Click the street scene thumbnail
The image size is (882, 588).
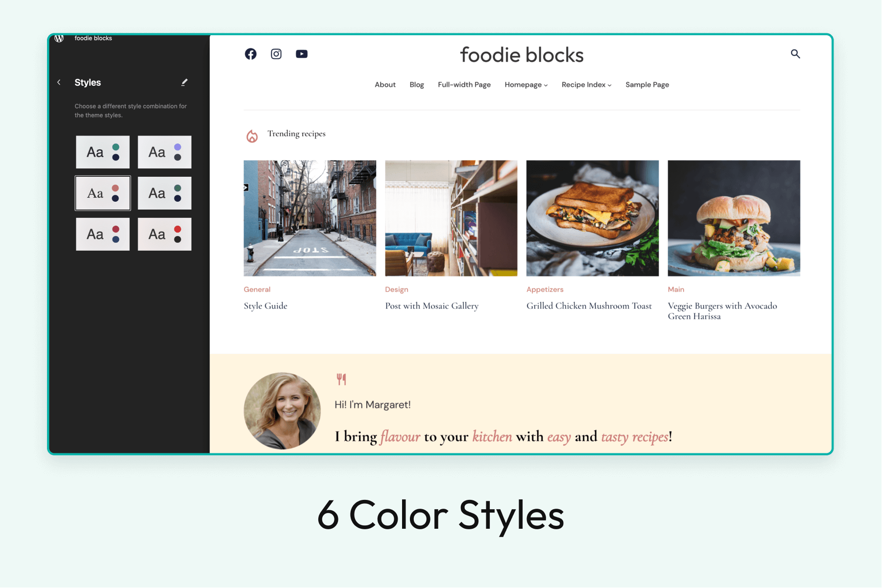310,218
